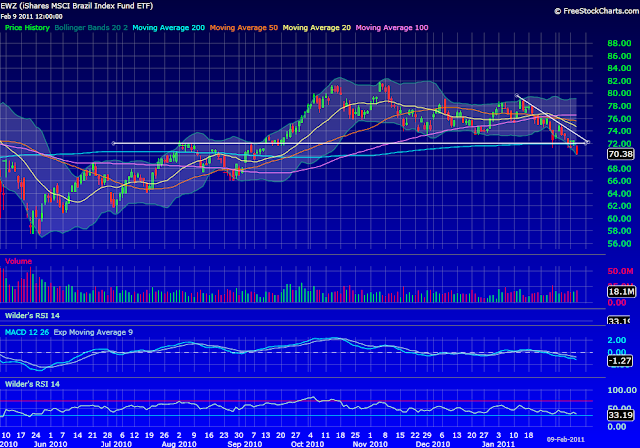This screenshot has width=640, height=448.
Task: Click the Oct 2010 time axis label
Action: point(308,444)
